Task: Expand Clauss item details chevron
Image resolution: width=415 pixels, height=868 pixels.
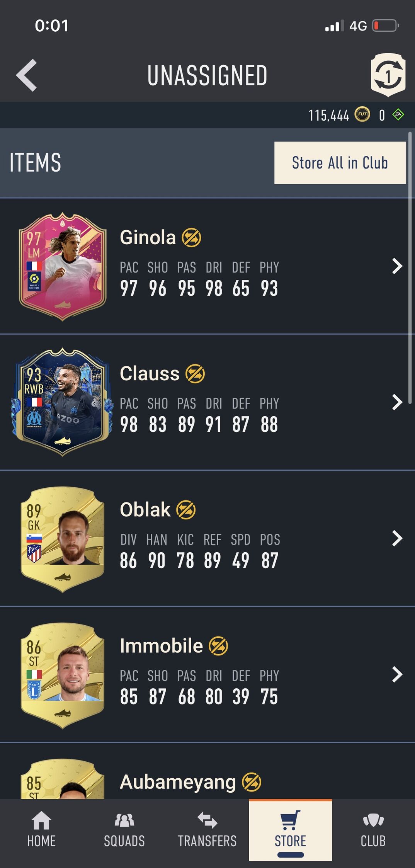Action: coord(397,402)
